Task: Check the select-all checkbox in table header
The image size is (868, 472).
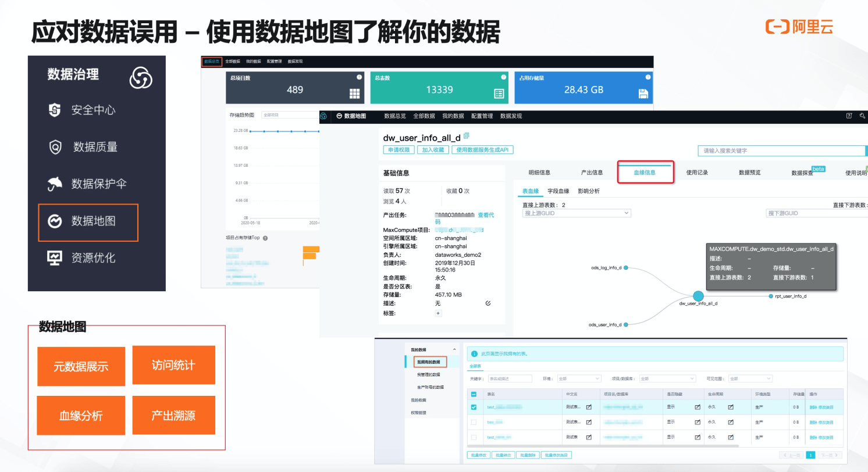Action: coord(474,395)
